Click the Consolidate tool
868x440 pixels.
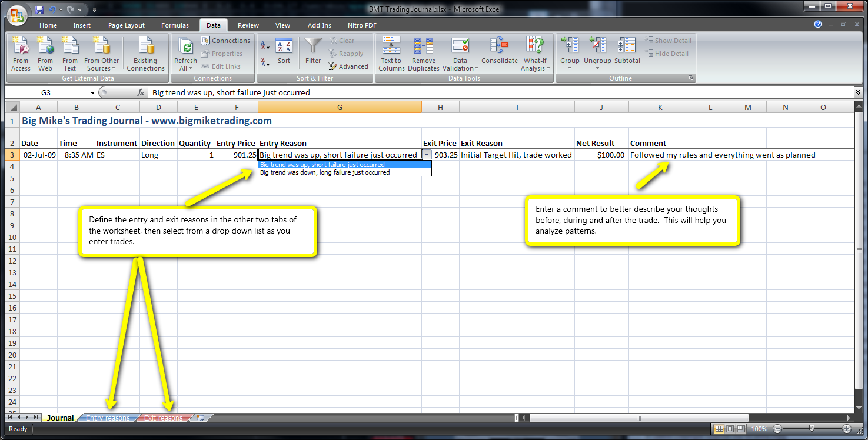click(500, 52)
